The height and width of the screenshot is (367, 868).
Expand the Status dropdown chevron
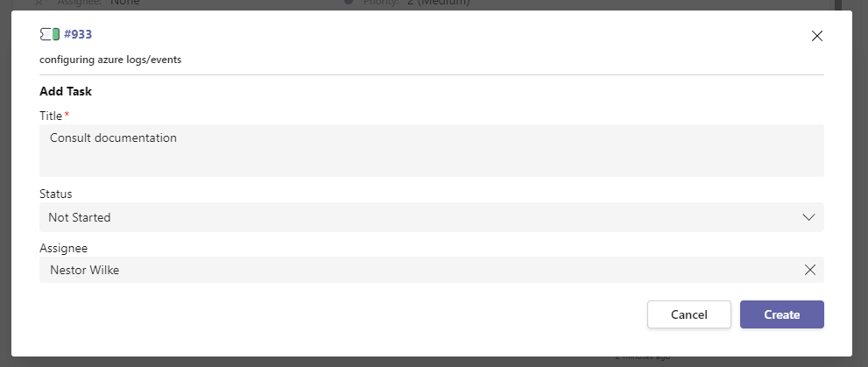pos(808,217)
